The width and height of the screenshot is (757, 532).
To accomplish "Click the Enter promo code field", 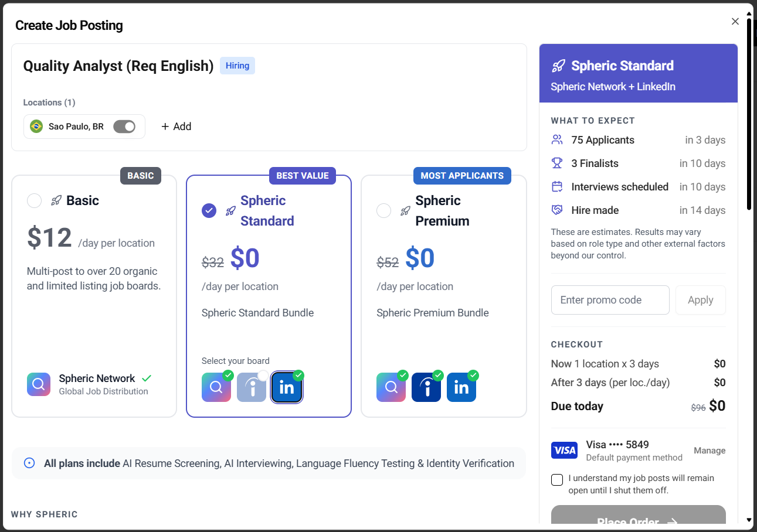I will [610, 300].
